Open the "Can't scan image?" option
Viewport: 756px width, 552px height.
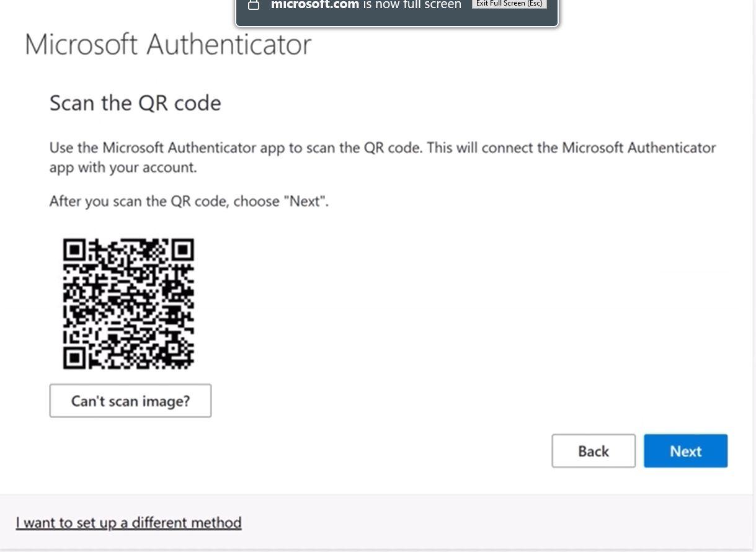(x=130, y=401)
